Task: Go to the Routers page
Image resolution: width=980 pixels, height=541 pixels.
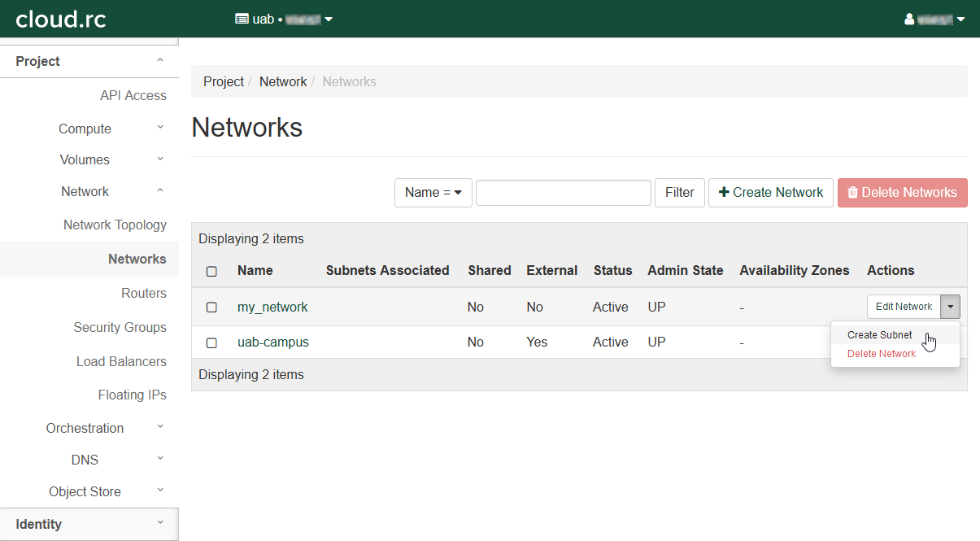Action: (143, 294)
